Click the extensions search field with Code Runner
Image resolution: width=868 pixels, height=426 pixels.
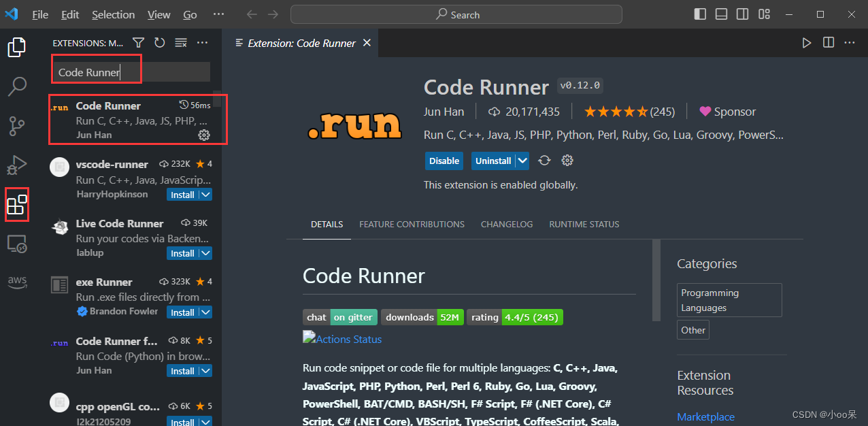pos(131,72)
